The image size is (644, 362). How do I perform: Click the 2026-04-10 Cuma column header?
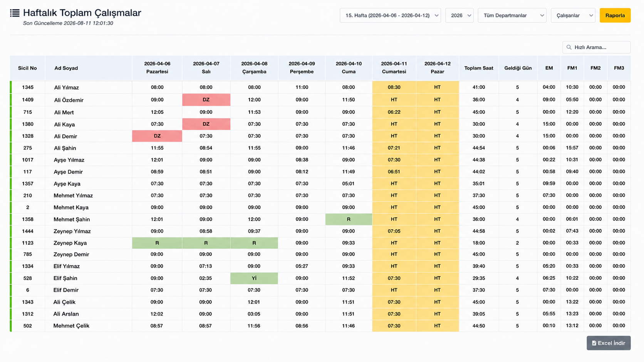tap(349, 68)
